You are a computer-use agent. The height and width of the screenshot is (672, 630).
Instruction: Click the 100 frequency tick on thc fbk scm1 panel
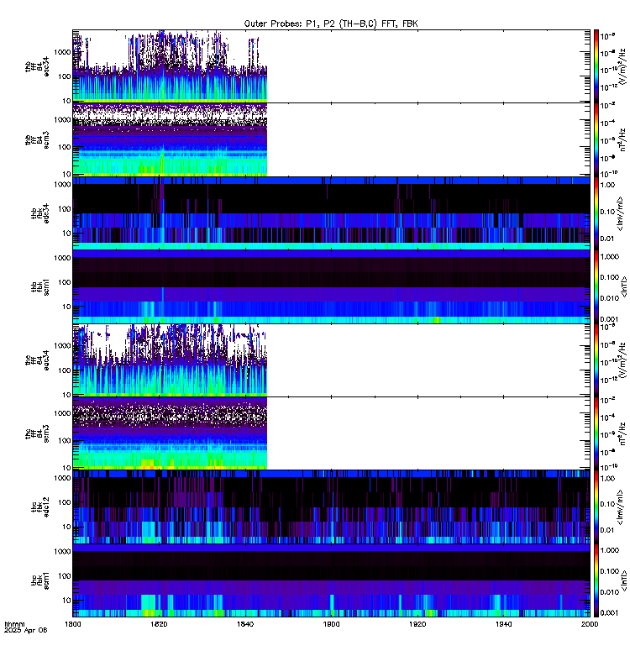coord(65,575)
